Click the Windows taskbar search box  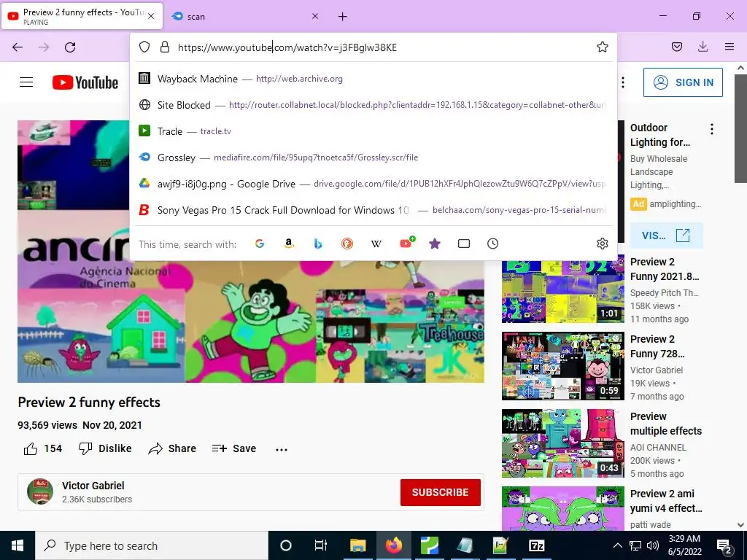(152, 545)
